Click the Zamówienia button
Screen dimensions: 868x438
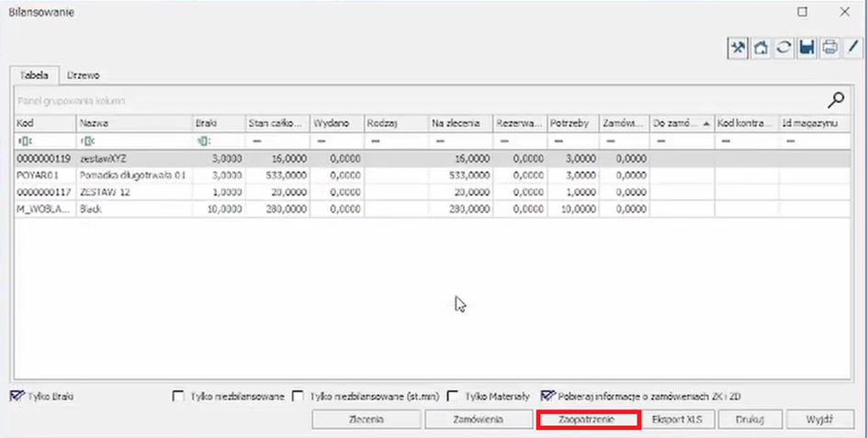point(478,419)
